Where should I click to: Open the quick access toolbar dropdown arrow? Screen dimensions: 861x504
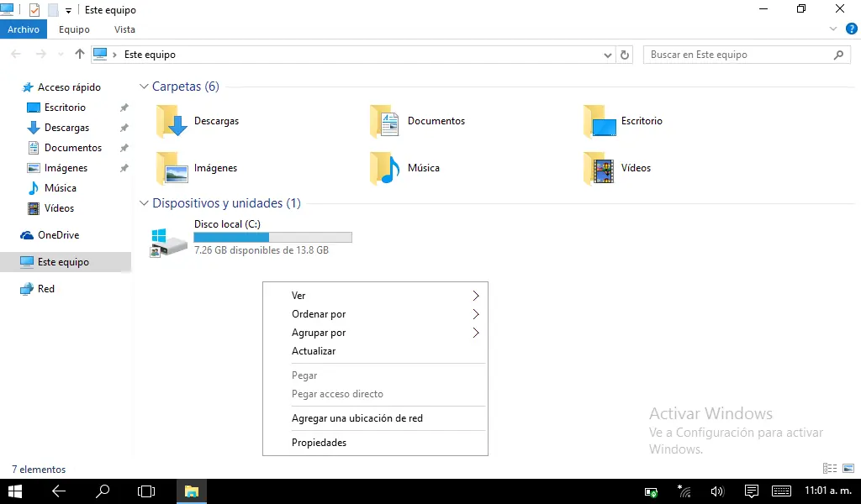[68, 10]
